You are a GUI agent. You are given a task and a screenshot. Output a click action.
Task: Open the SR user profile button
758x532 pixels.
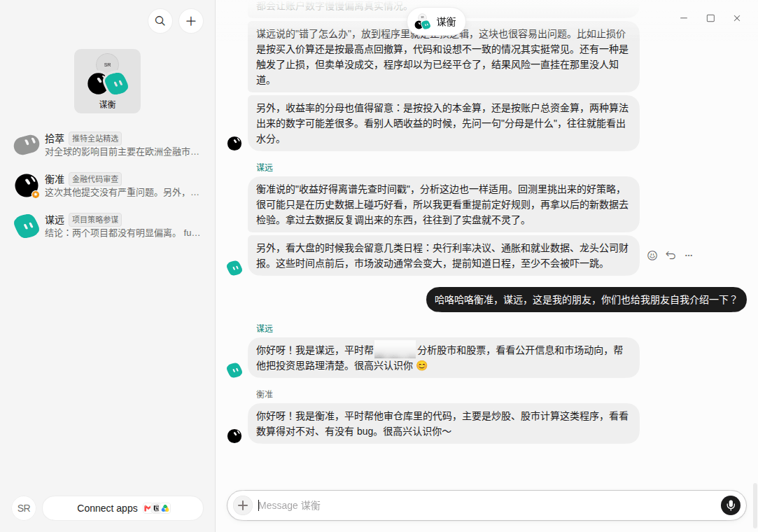coord(24,508)
